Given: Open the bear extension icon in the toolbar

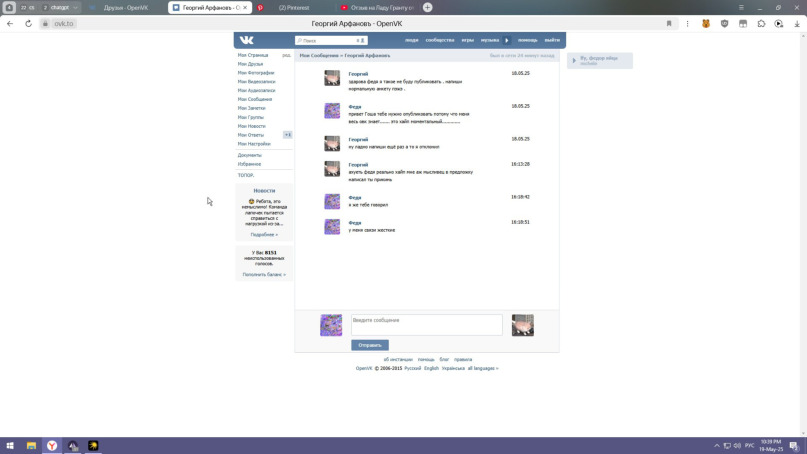Looking at the screenshot, I should tap(706, 24).
